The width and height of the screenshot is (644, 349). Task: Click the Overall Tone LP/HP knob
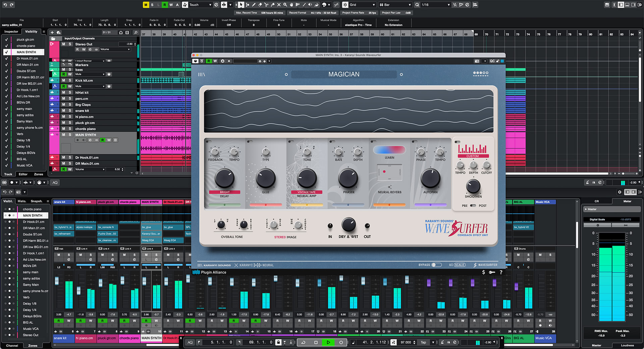tap(221, 225)
